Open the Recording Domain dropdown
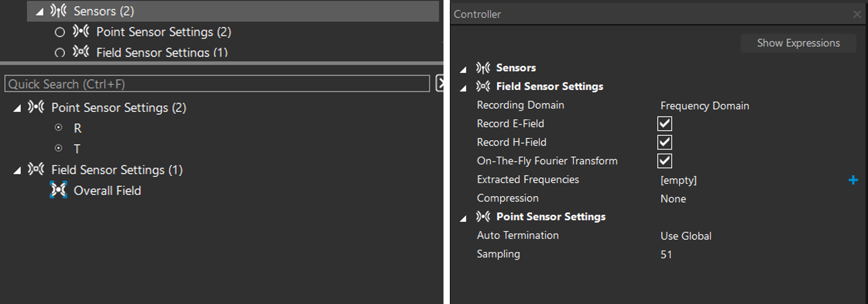 coord(704,106)
